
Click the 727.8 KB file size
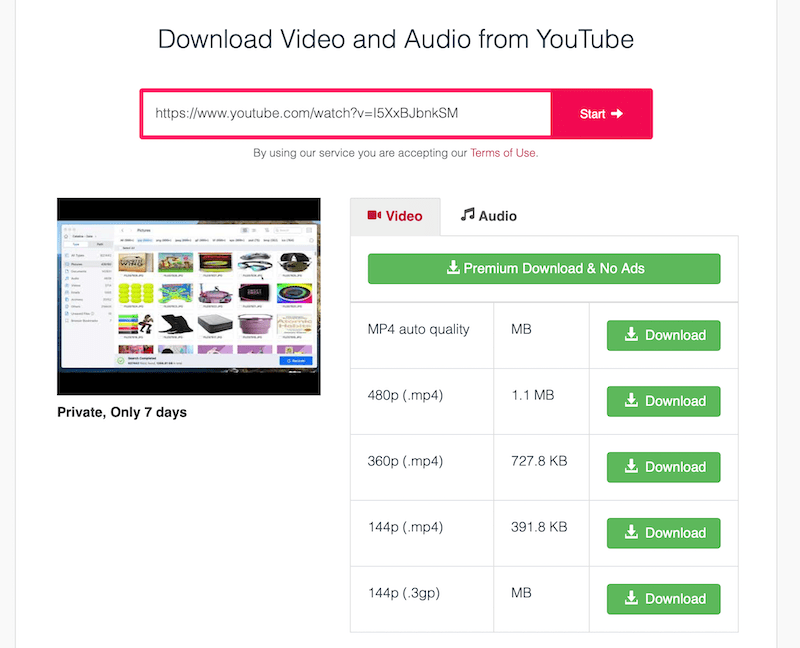click(x=540, y=461)
